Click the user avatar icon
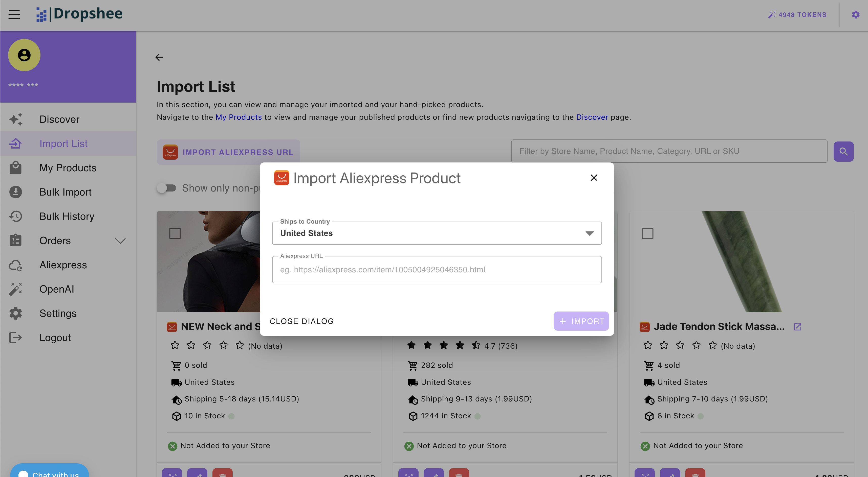The height and width of the screenshot is (477, 868). [x=24, y=55]
